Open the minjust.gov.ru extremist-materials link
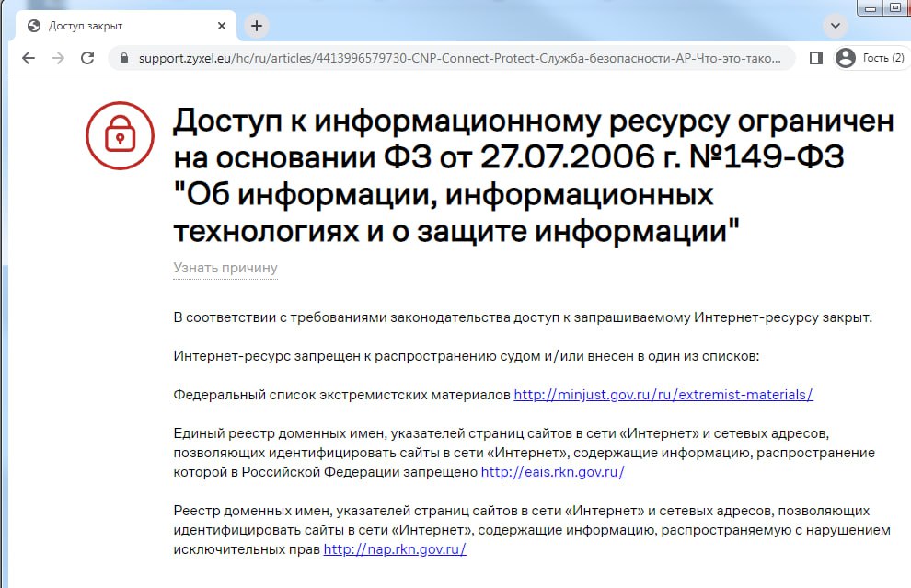The height and width of the screenshot is (588, 911). click(663, 395)
